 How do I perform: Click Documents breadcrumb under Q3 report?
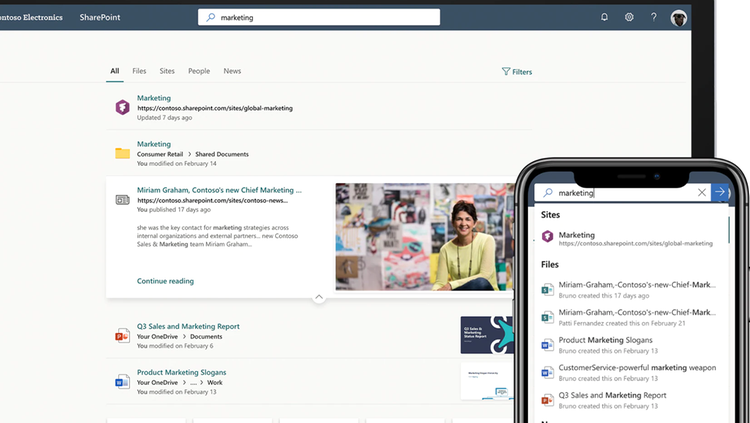coord(206,336)
